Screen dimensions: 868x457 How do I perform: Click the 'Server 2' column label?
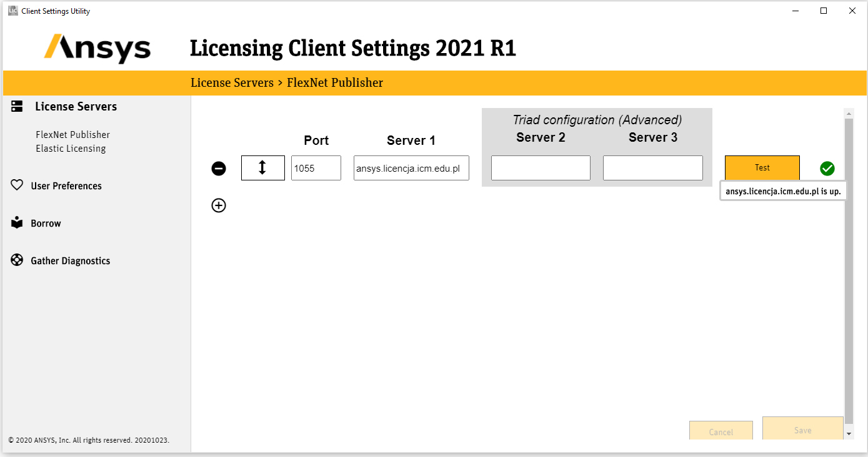point(541,137)
